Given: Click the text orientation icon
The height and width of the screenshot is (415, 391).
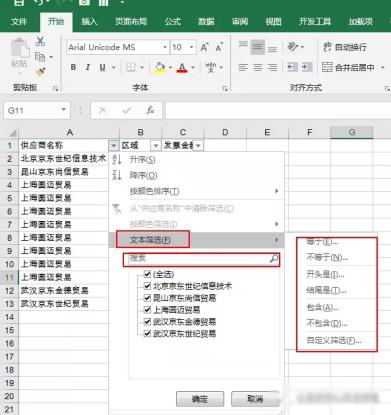Looking at the screenshot, I should 293,47.
